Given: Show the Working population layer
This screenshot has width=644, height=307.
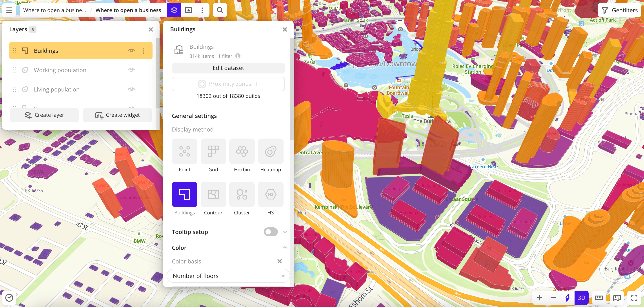Looking at the screenshot, I should 131,70.
